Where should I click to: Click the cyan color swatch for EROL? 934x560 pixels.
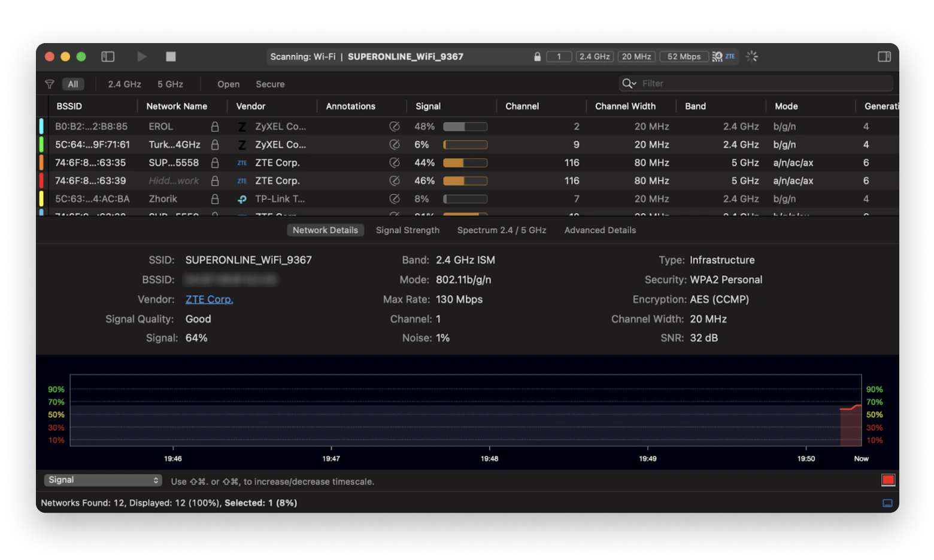(41, 126)
